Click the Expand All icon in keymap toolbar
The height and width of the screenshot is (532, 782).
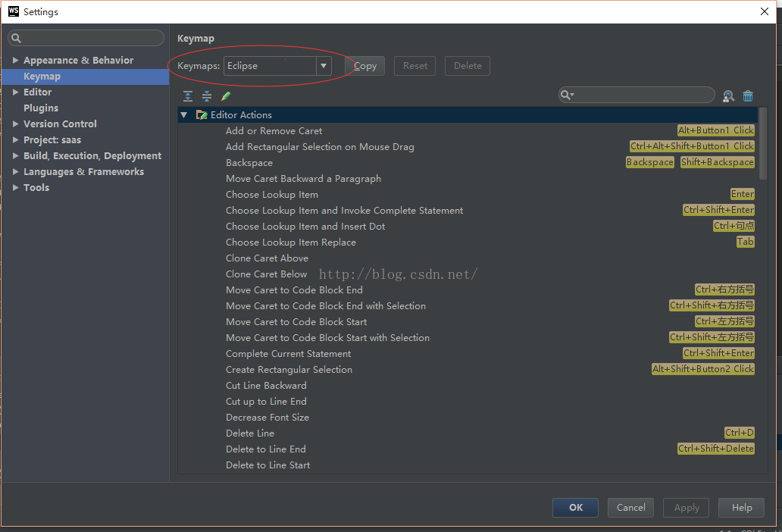coord(187,96)
